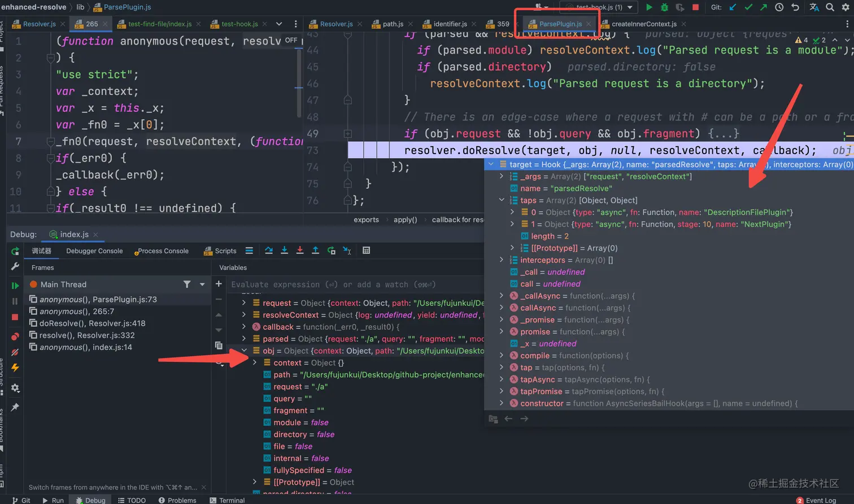Viewport: 854px width, 504px height.
Task: Toggle the OFF switch in left editor
Action: tap(291, 40)
